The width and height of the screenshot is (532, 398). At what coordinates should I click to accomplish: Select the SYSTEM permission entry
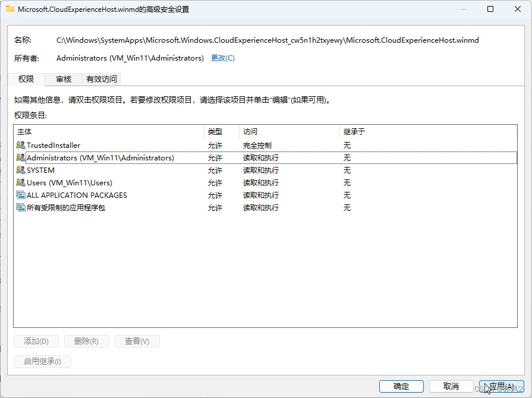[x=266, y=170]
